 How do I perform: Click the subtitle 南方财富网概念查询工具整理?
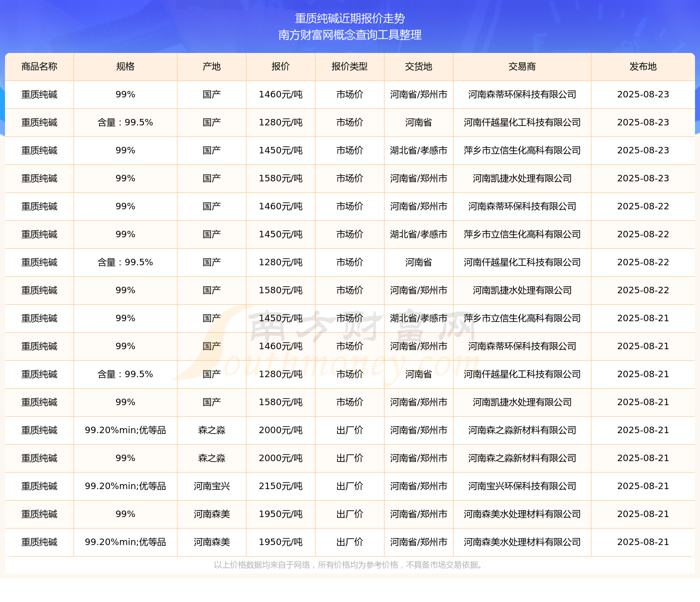[350, 35]
